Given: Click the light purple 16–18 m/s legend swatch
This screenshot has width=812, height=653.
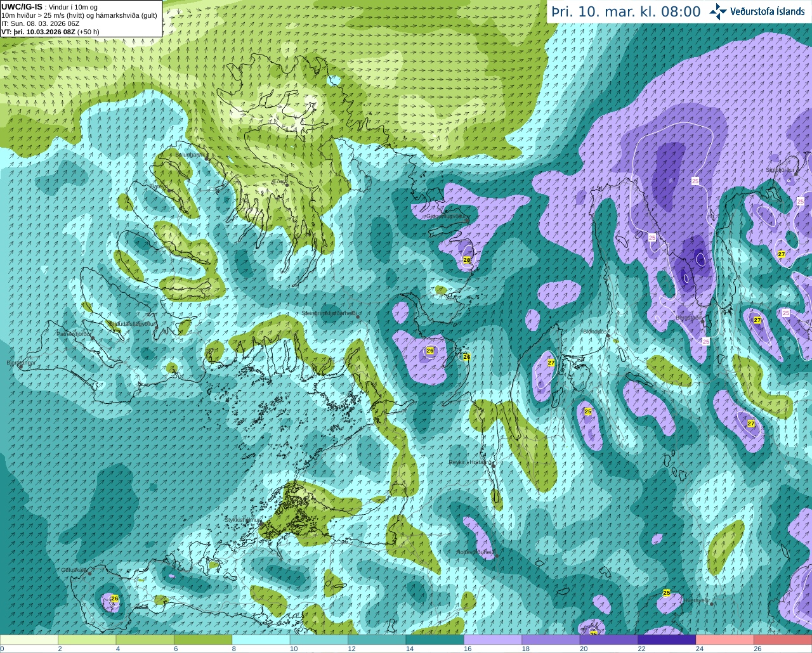Looking at the screenshot, I should click(494, 640).
